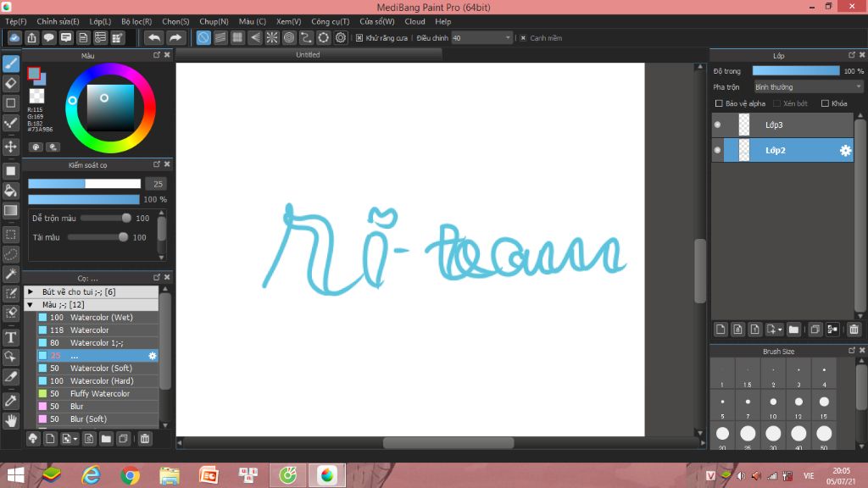The image size is (868, 488).
Task: Delete layer with trash icon in Lớp panel
Action: pos(854,330)
